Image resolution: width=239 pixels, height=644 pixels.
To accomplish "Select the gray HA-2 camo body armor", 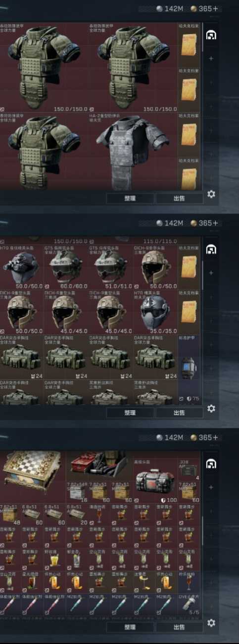I will click(132, 151).
